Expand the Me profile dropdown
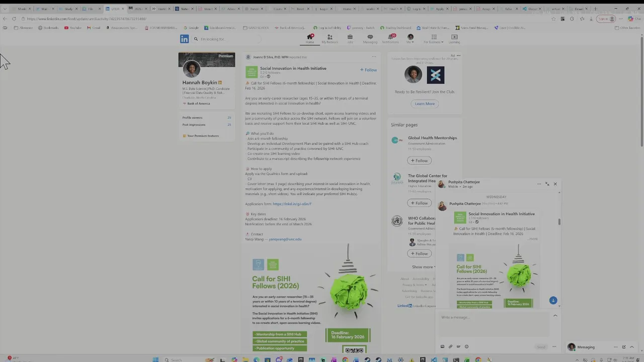 point(410,39)
